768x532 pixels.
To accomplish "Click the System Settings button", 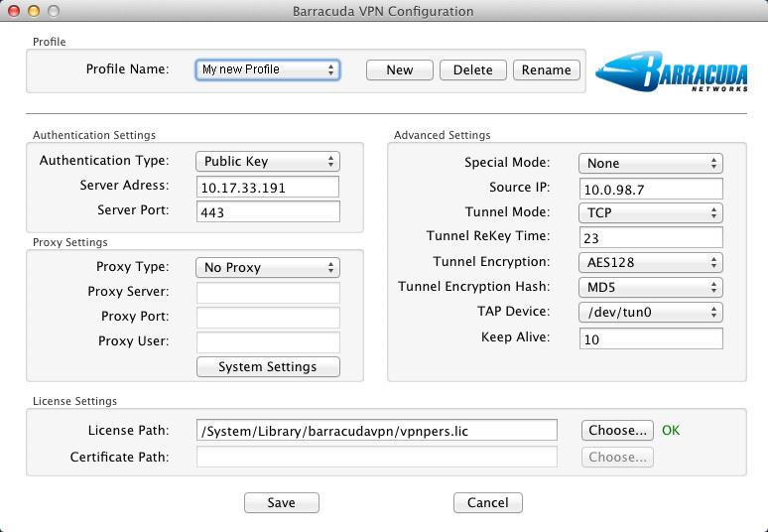I will click(x=268, y=366).
